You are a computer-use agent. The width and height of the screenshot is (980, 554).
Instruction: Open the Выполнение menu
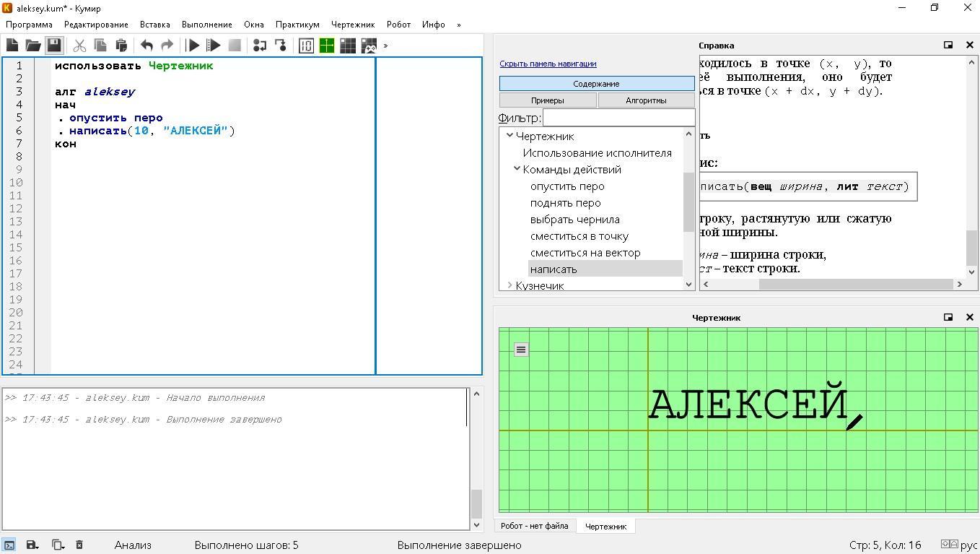pos(206,24)
